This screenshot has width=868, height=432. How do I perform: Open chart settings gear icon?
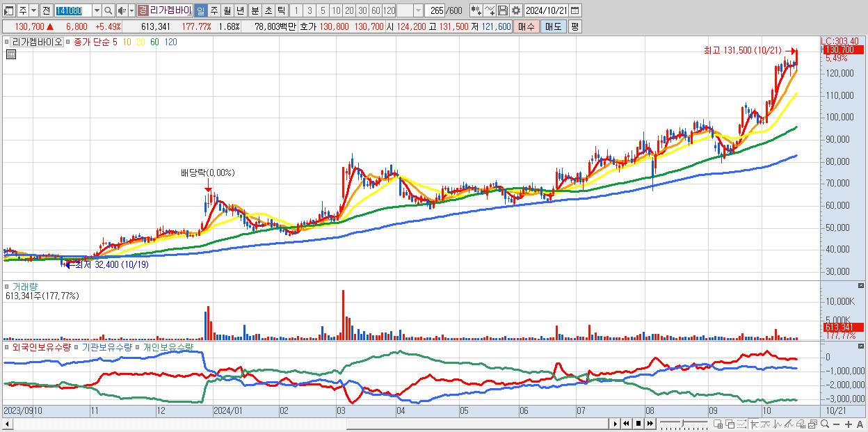(x=515, y=10)
